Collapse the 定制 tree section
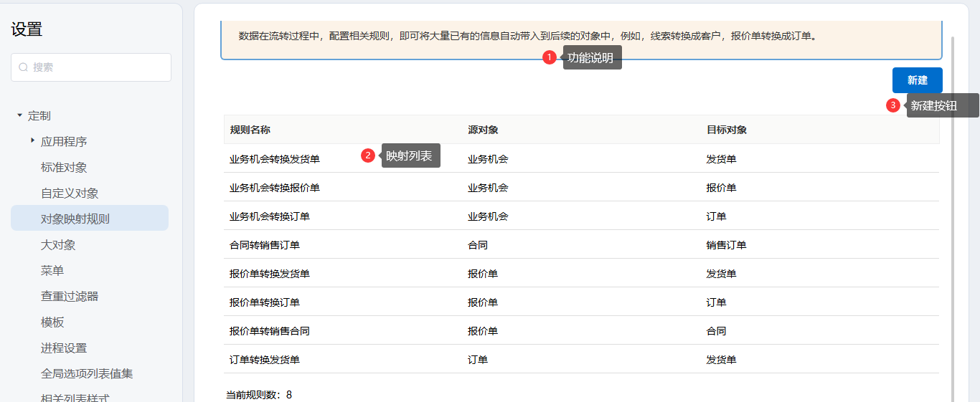980x402 pixels. [20, 115]
